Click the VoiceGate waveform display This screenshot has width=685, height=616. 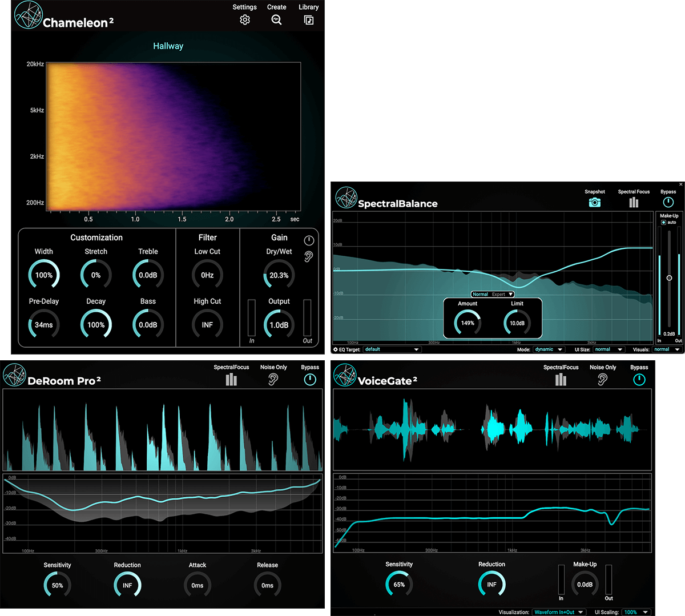click(492, 430)
